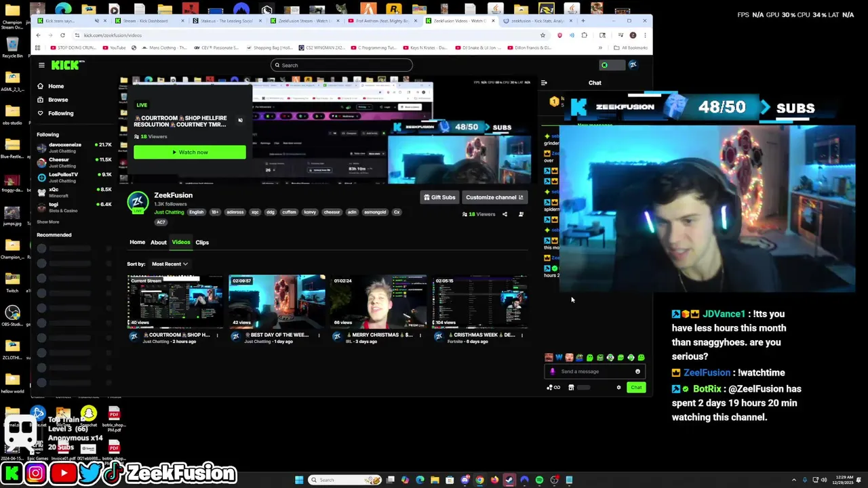Open the Most Recent sort dropdown
The height and width of the screenshot is (488, 868).
pos(170,264)
